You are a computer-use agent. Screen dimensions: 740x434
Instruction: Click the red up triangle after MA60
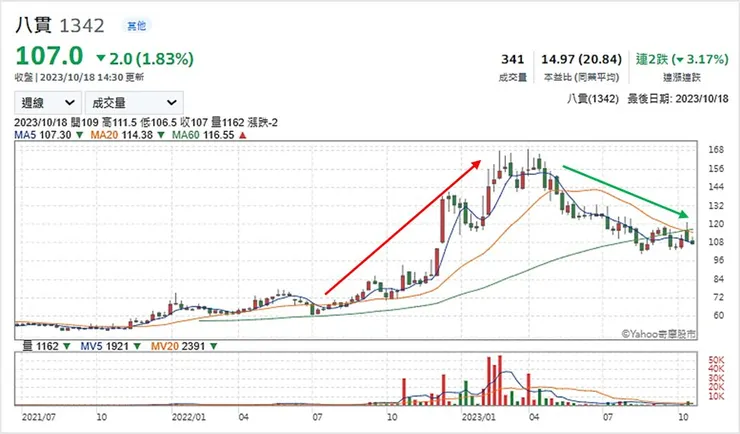tap(243, 135)
